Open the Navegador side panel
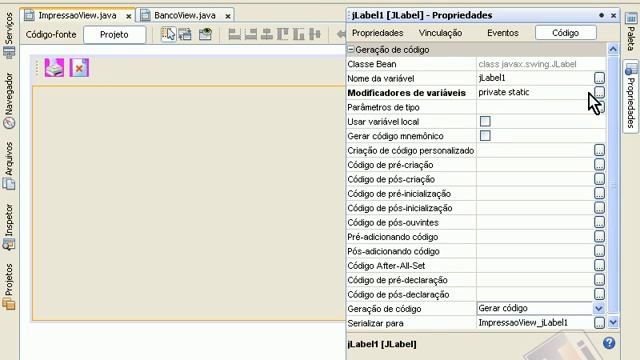This screenshot has height=360, width=640. [x=9, y=101]
